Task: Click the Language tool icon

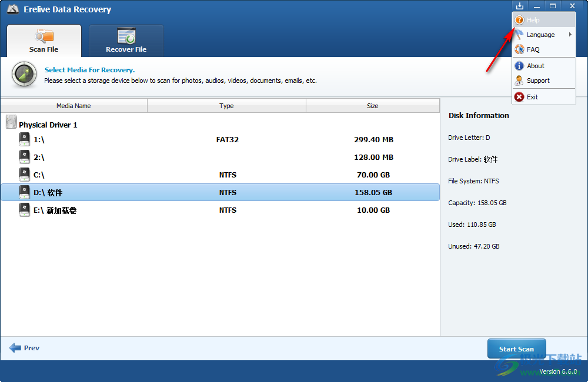Action: (519, 35)
